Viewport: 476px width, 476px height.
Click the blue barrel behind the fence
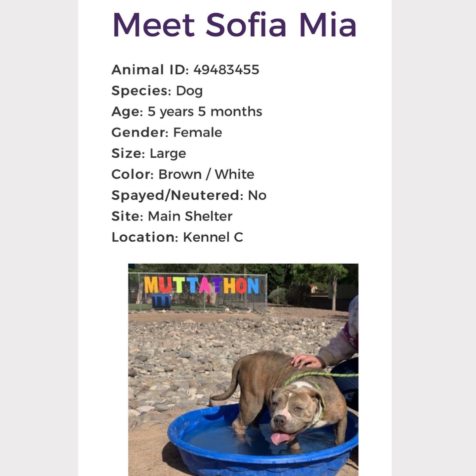tap(162, 301)
